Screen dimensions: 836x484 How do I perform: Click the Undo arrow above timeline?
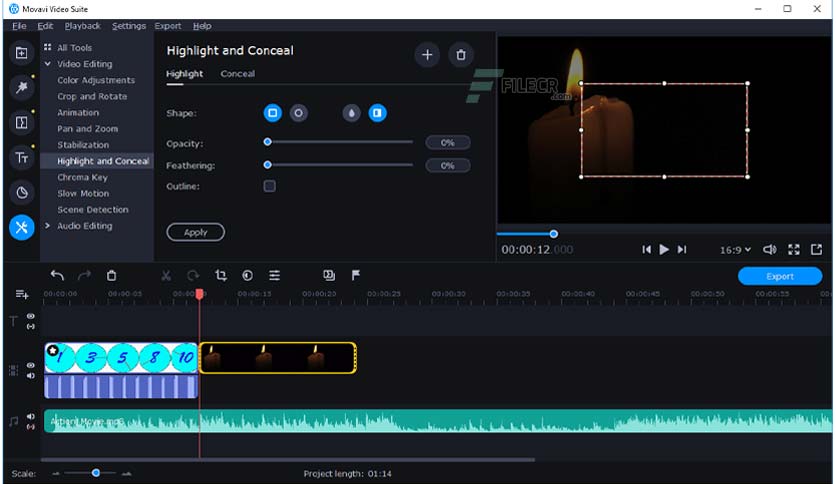pos(57,276)
